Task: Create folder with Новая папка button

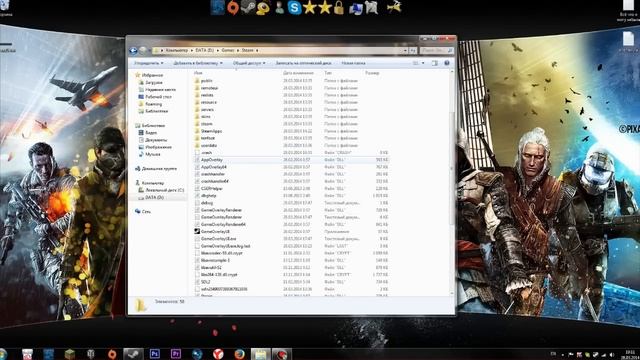Action: click(353, 63)
